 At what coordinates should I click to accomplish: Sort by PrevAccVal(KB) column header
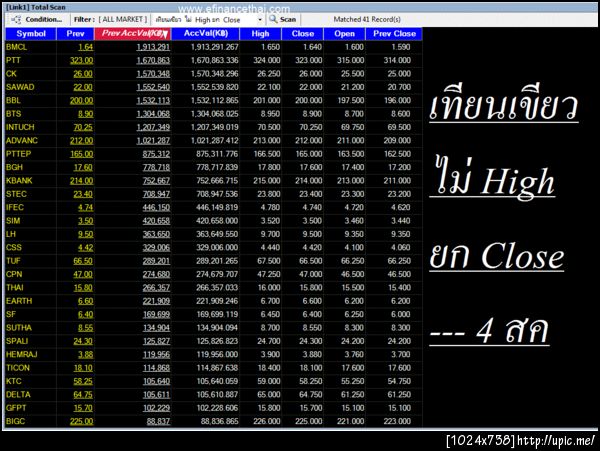pyautogui.click(x=133, y=34)
